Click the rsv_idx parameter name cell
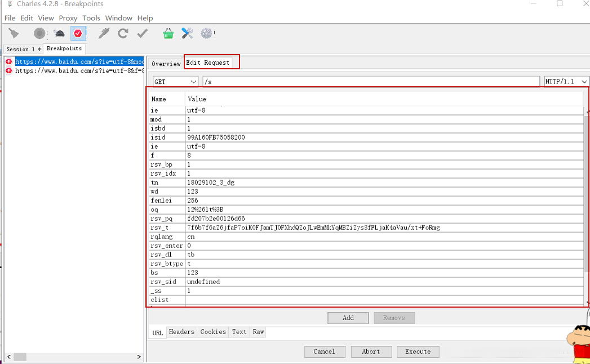Screen dimensions: 590x364 point(167,174)
